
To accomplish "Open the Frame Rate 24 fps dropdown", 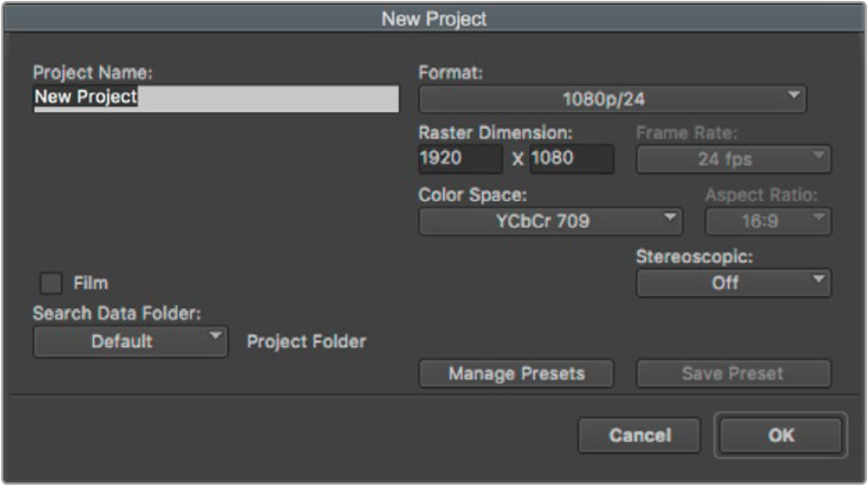I will [733, 159].
